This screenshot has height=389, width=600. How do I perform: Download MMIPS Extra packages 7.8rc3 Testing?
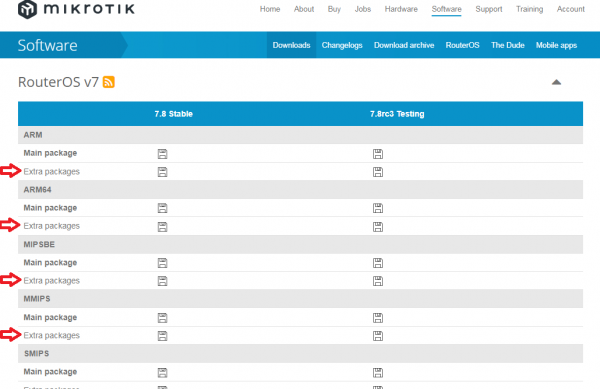click(x=378, y=336)
